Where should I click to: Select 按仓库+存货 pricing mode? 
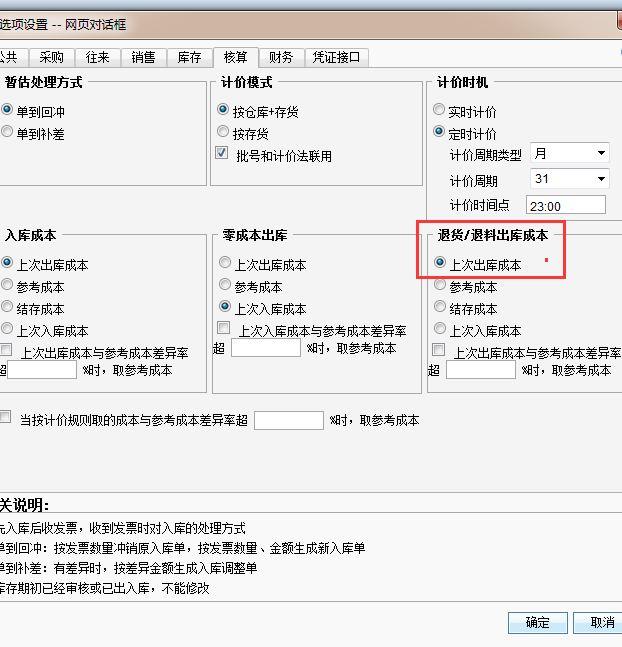223,109
